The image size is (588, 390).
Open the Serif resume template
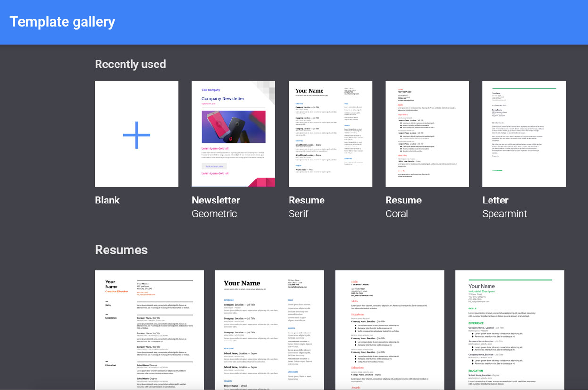tap(330, 134)
